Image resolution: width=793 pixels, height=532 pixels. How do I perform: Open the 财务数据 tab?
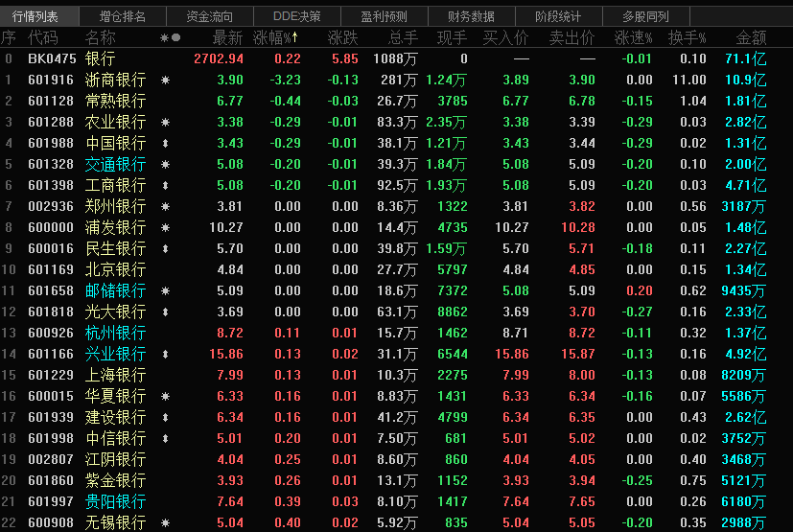click(x=471, y=16)
